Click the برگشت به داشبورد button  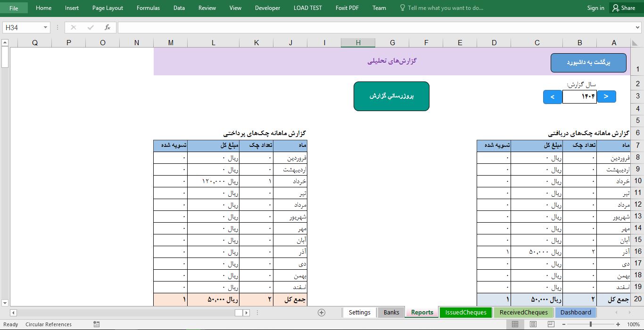pyautogui.click(x=588, y=63)
